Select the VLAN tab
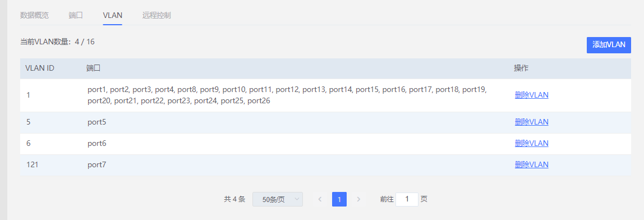Screen dimensions: 644x220 tap(113, 15)
